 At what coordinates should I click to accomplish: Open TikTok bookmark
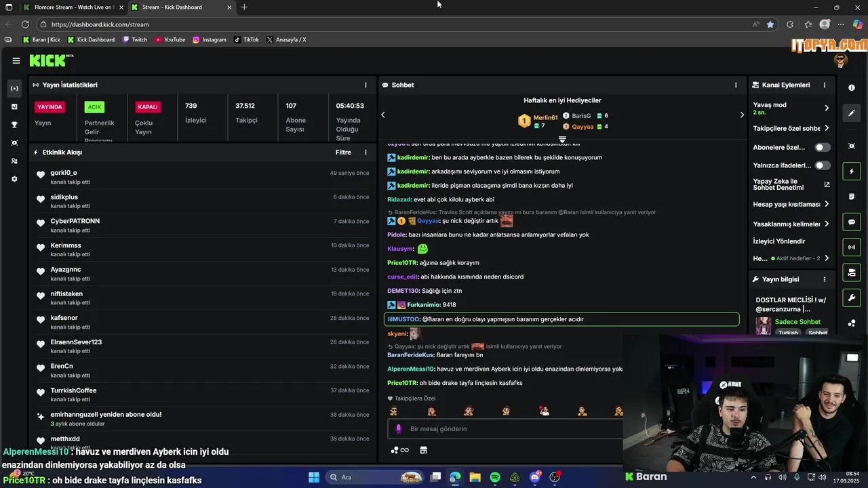[x=246, y=40]
